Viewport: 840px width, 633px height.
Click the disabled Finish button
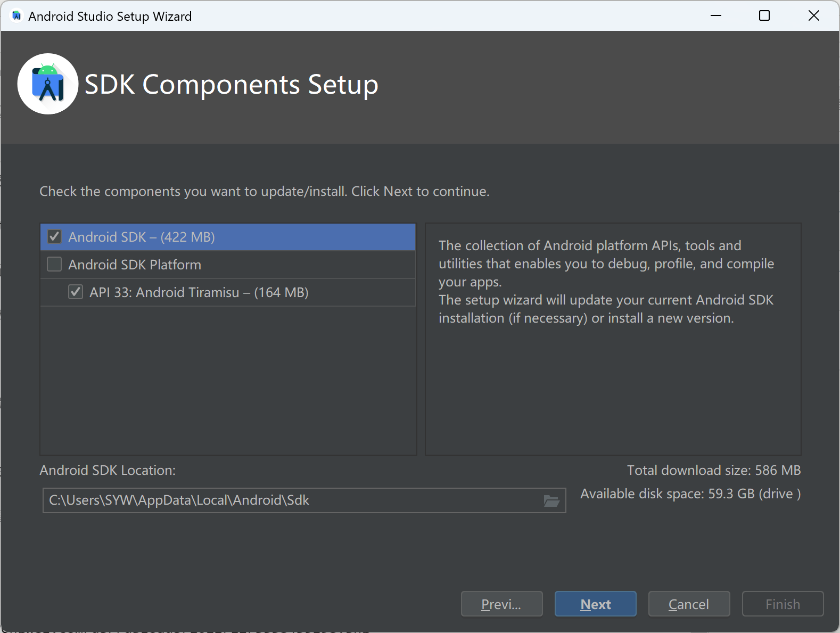pyautogui.click(x=783, y=604)
